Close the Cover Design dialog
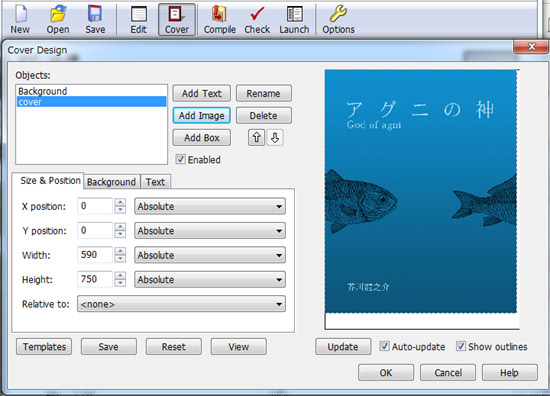 pos(531,47)
